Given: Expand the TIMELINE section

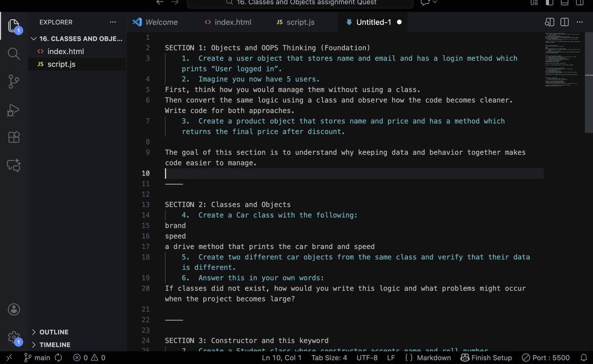Looking at the screenshot, I should point(77,345).
